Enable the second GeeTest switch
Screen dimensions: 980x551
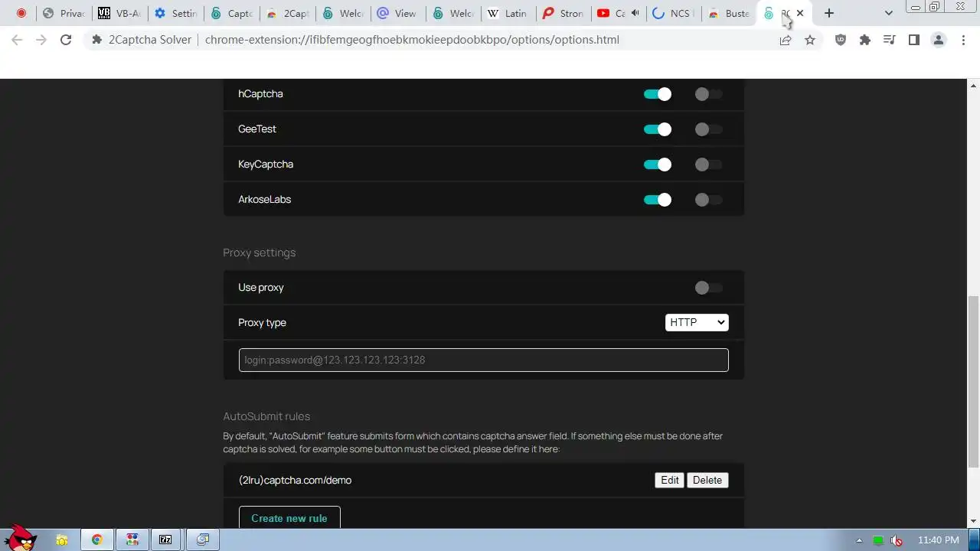tap(708, 129)
